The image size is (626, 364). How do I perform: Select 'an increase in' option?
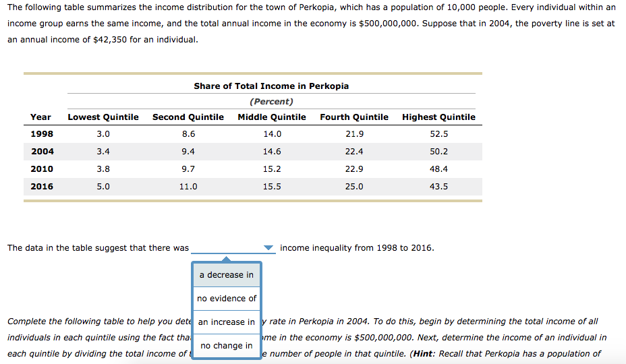pos(227,322)
